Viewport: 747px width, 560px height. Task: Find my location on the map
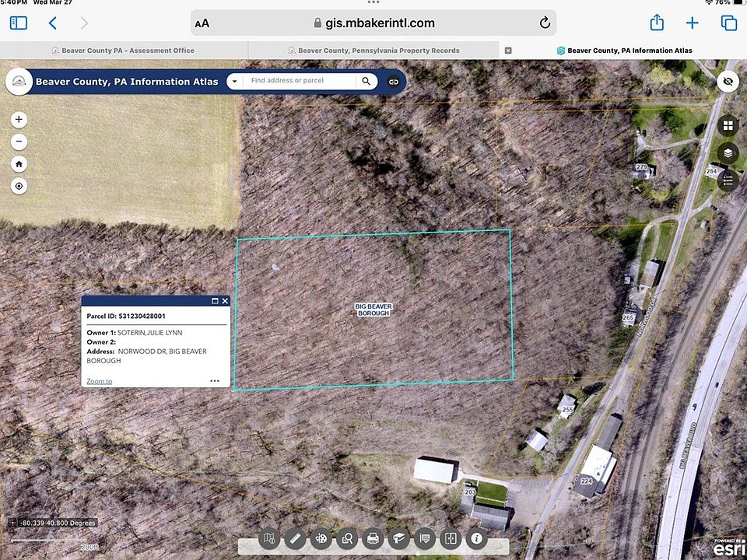coord(19,186)
